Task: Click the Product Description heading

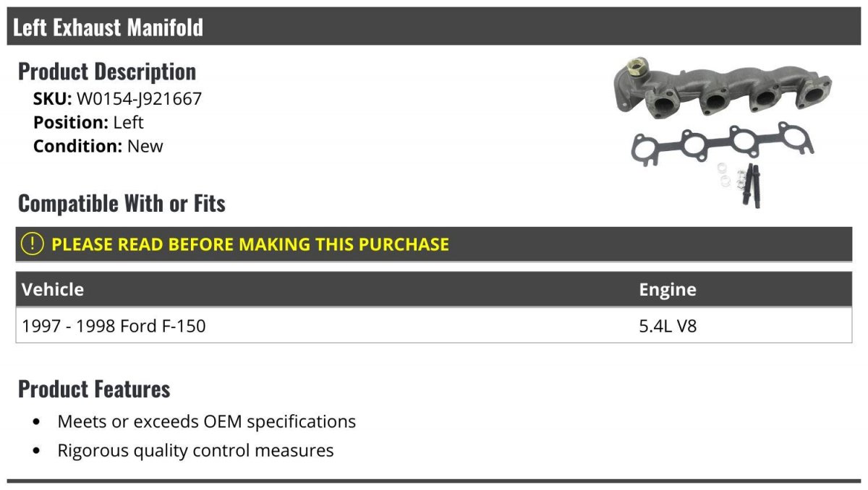Action: click(x=107, y=72)
